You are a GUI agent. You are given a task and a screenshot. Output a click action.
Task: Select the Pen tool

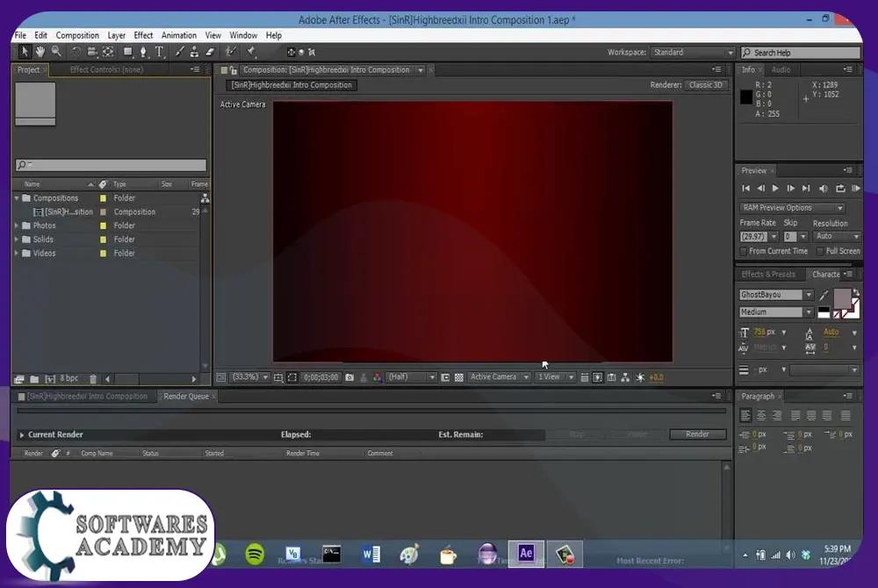[143, 52]
